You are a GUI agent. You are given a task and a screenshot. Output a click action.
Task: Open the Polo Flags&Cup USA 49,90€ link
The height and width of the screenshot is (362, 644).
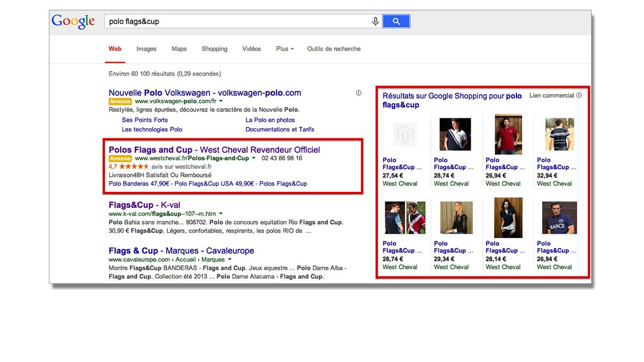click(214, 184)
